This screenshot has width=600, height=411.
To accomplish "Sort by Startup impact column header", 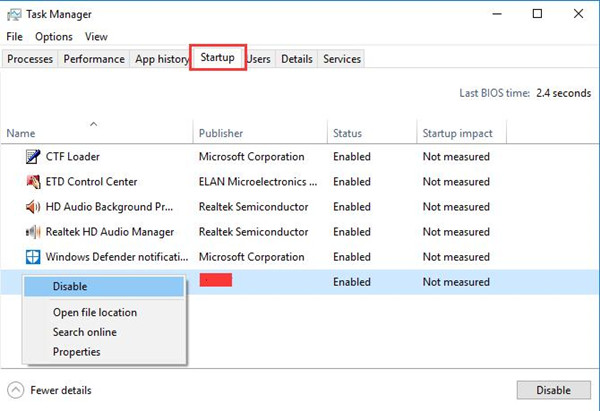I will click(x=457, y=133).
